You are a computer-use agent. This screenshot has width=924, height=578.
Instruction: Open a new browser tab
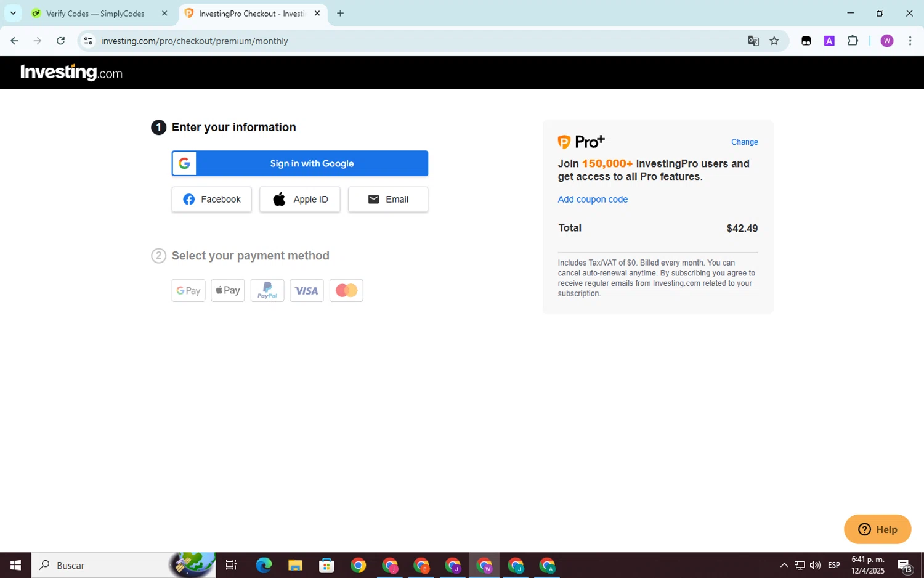(340, 14)
